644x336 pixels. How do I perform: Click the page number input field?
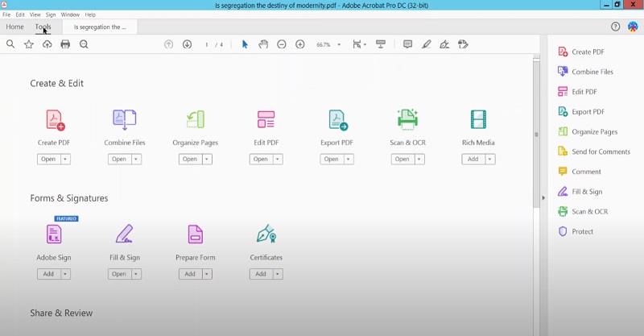207,44
